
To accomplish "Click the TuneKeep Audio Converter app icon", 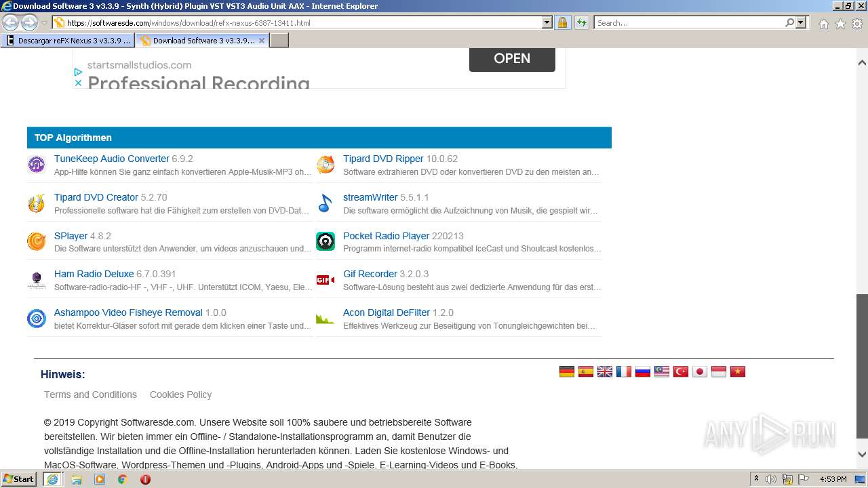I will (37, 165).
